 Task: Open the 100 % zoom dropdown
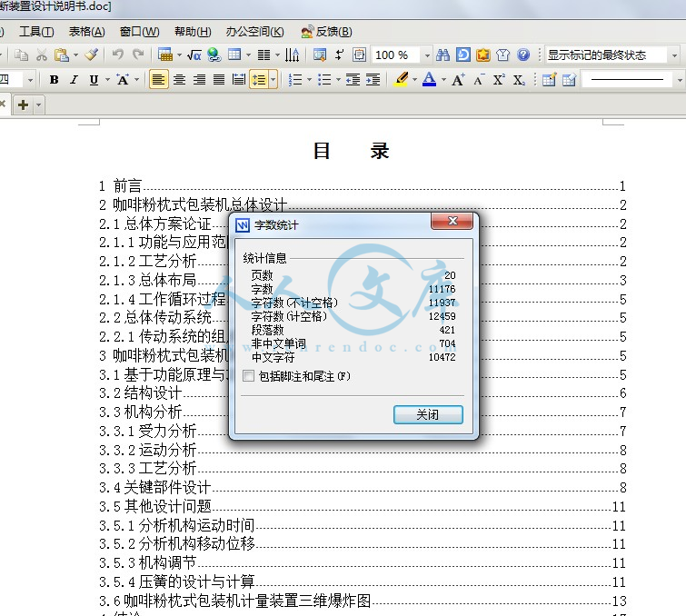click(x=427, y=55)
